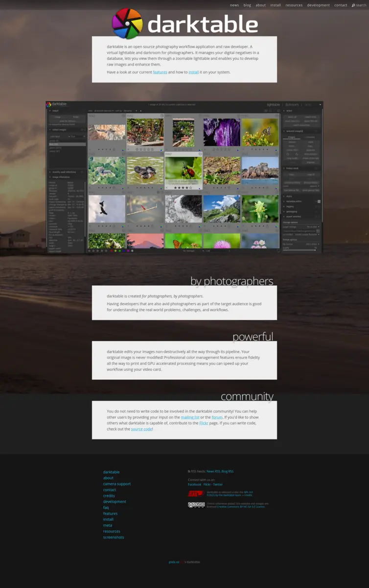Subscribe via News RSS link

[213, 471]
